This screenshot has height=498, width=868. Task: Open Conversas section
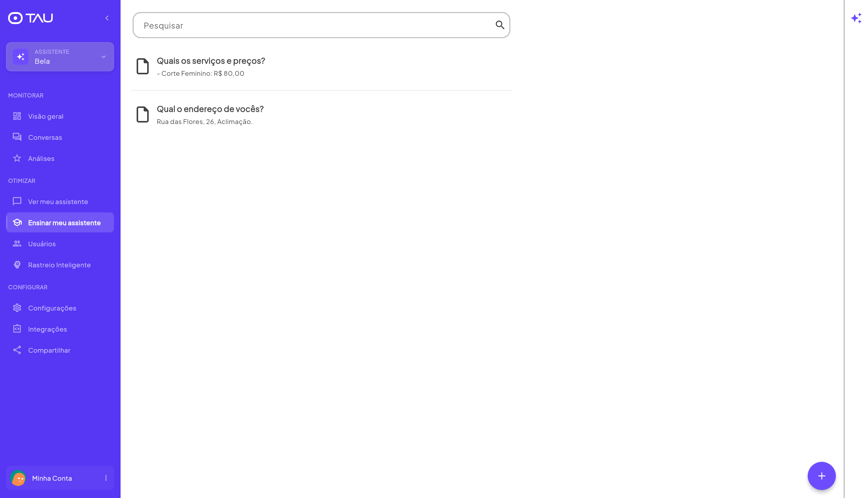coord(45,138)
